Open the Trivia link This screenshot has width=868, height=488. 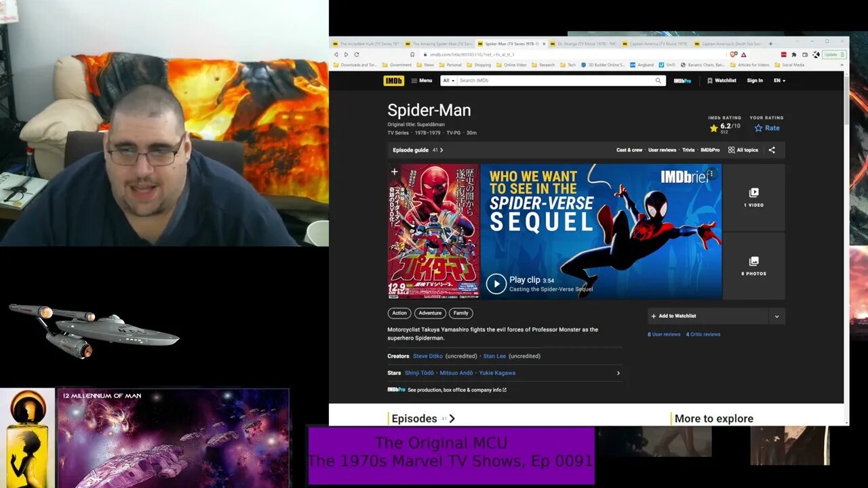(x=688, y=150)
